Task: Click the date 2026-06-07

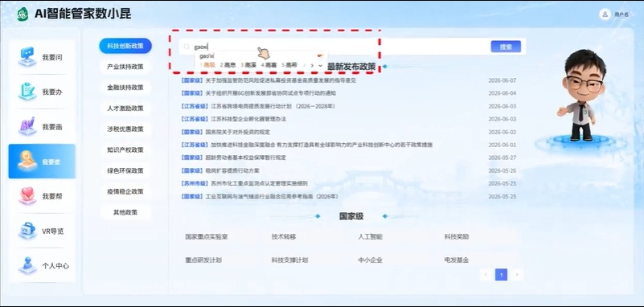Action: (x=502, y=80)
